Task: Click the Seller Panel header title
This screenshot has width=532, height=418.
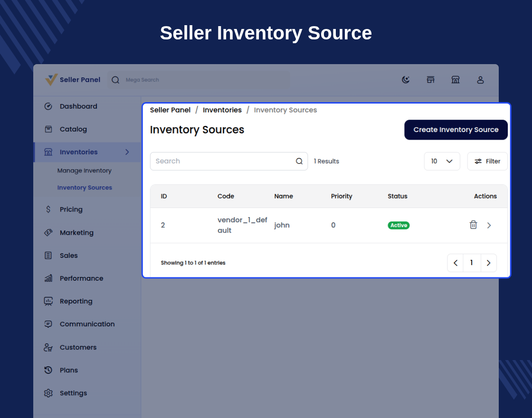Action: coord(80,80)
